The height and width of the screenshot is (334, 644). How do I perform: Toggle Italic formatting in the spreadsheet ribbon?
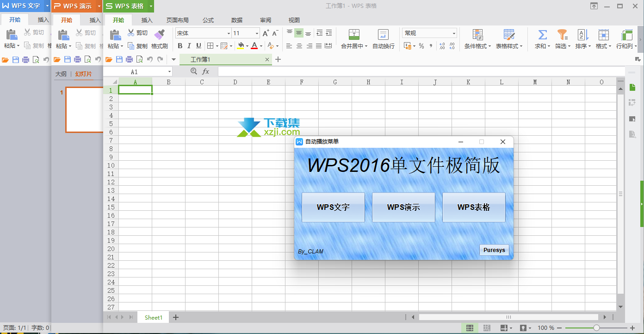tap(189, 45)
